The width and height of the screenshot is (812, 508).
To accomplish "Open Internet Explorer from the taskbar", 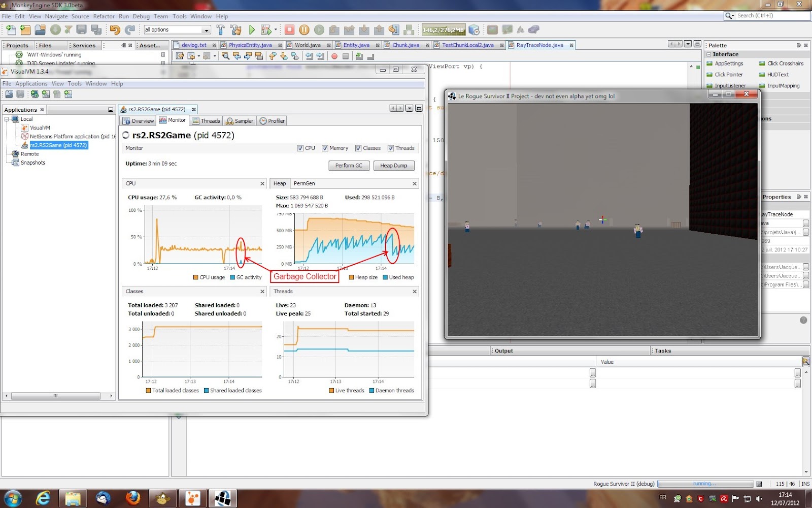I will coord(43,498).
